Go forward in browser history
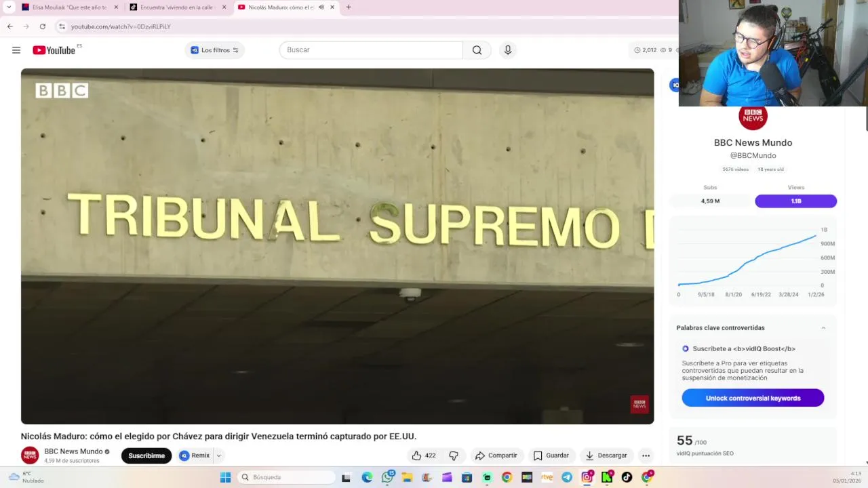The width and height of the screenshot is (868, 488). pyautogui.click(x=26, y=26)
